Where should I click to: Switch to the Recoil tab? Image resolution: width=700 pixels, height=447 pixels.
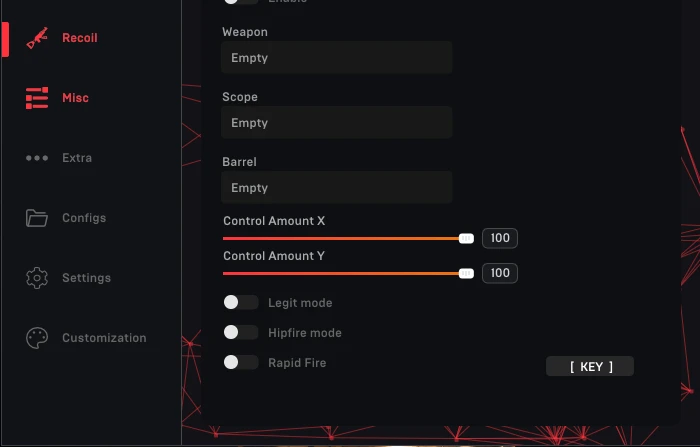click(x=80, y=38)
